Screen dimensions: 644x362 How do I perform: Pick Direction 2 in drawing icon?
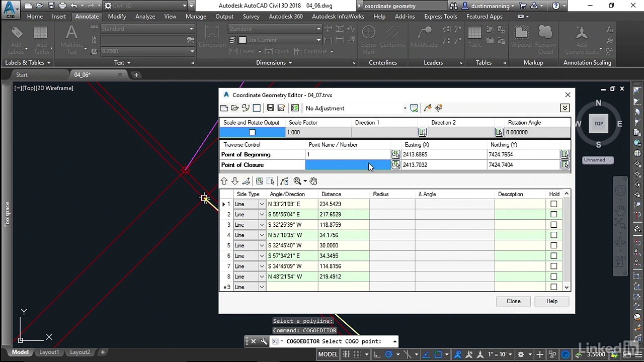pos(499,132)
